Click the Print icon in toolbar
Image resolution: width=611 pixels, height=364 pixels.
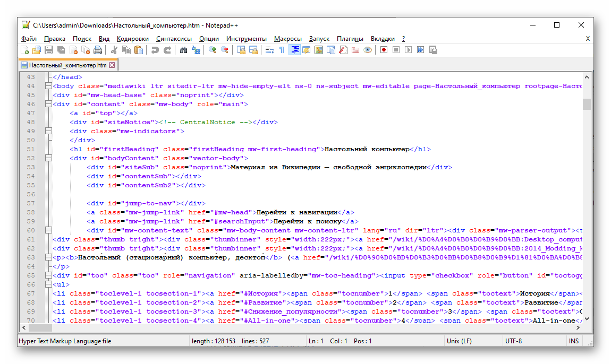pyautogui.click(x=98, y=50)
